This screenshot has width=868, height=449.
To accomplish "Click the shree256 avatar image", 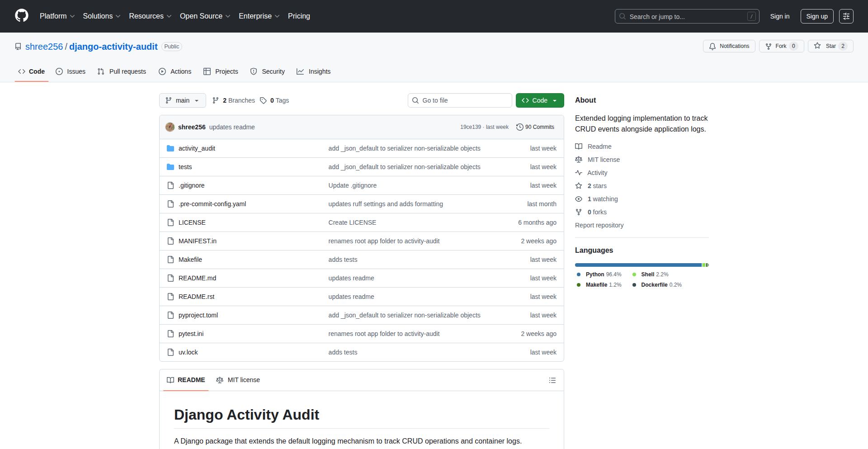I will 170,127.
